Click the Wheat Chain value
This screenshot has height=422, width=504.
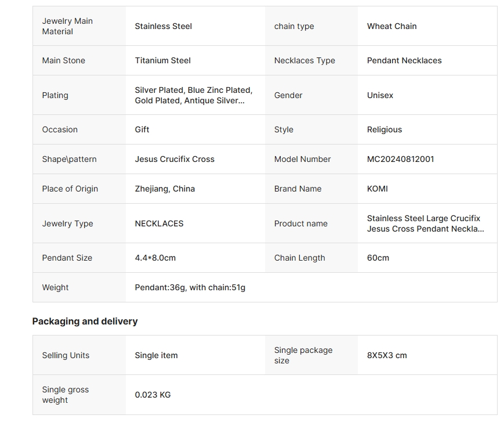[x=391, y=26]
